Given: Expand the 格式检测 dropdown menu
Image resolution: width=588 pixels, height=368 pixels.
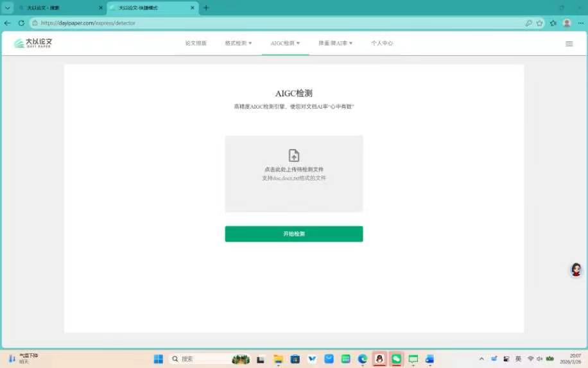Looking at the screenshot, I should [238, 43].
